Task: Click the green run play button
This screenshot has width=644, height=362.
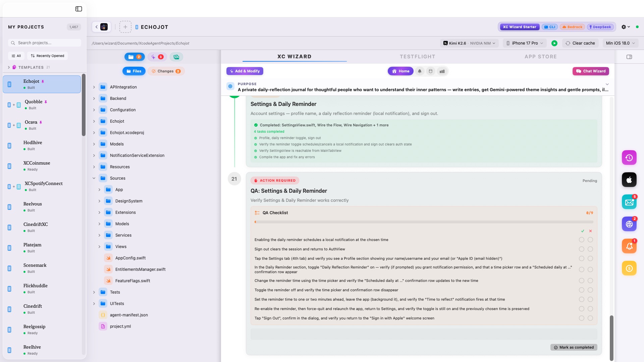Action: 554,43
